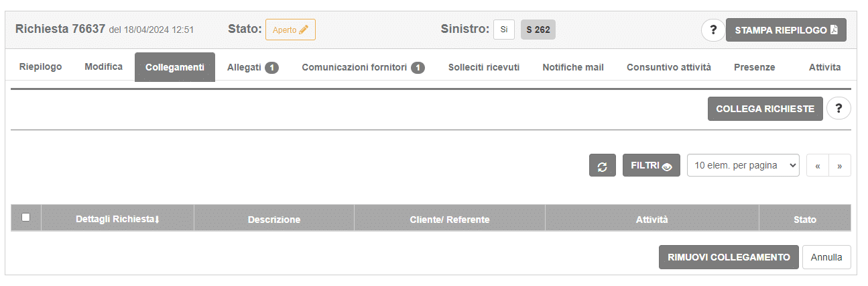Open the 10 elem. per pagina dropdown
Image resolution: width=868 pixels, height=286 pixels.
tap(743, 165)
